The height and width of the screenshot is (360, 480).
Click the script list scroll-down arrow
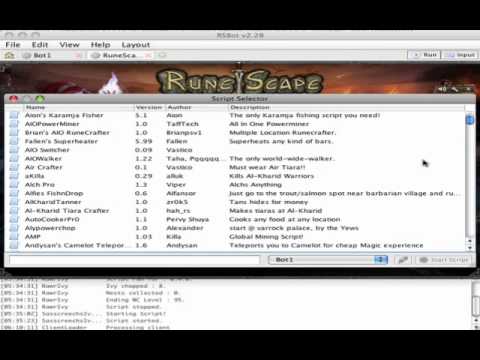tap(470, 248)
